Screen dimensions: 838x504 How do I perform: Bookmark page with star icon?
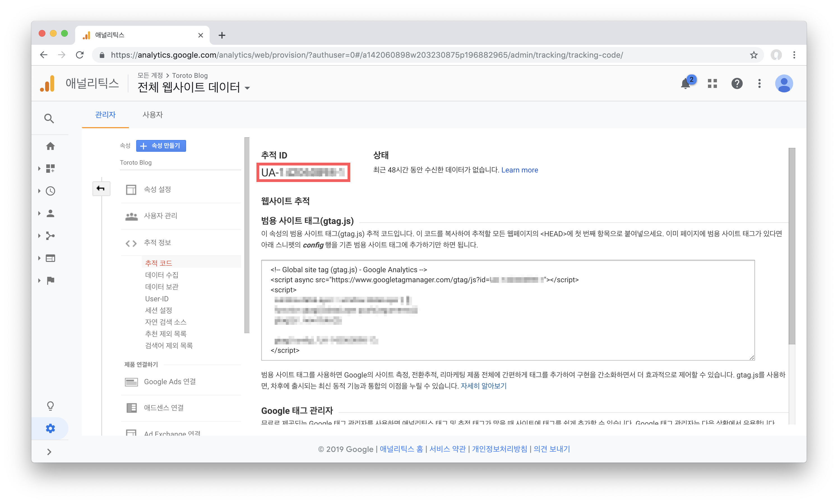pos(753,55)
